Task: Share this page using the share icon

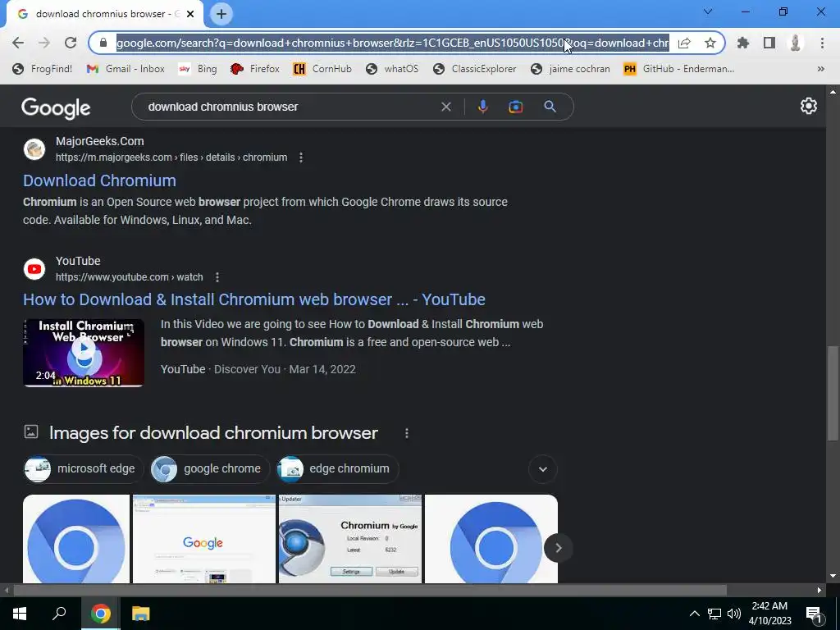Action: coord(684,43)
